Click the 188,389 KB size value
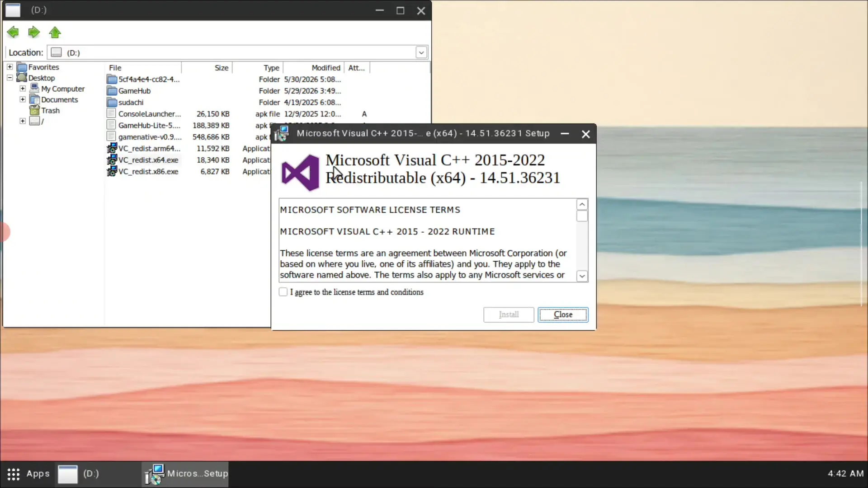 pos(211,125)
